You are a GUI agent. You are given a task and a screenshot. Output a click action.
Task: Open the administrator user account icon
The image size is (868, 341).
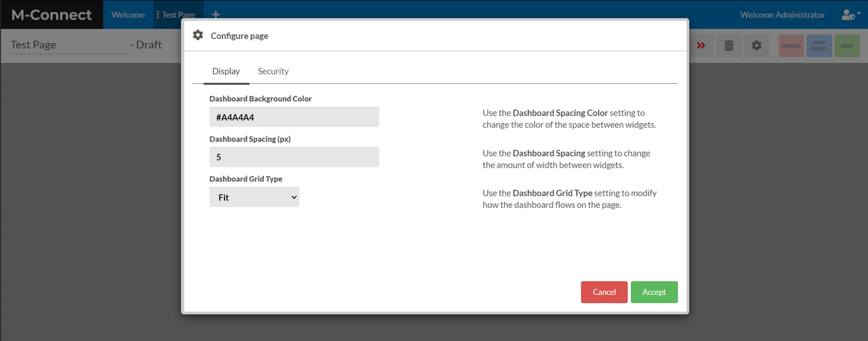coord(847,14)
